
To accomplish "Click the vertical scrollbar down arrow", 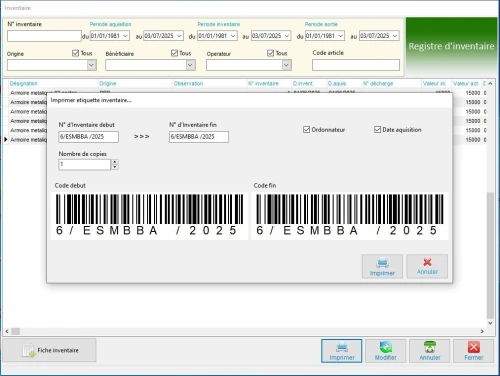I will (x=490, y=323).
